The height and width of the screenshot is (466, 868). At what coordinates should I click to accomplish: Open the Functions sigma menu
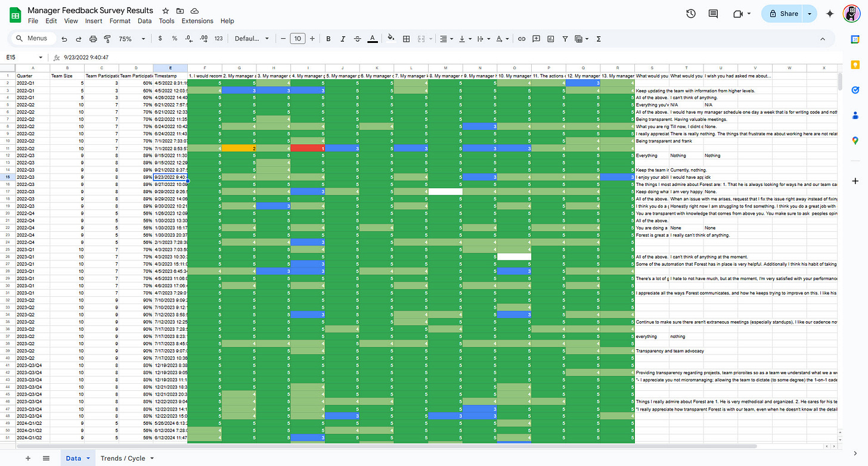tap(599, 39)
